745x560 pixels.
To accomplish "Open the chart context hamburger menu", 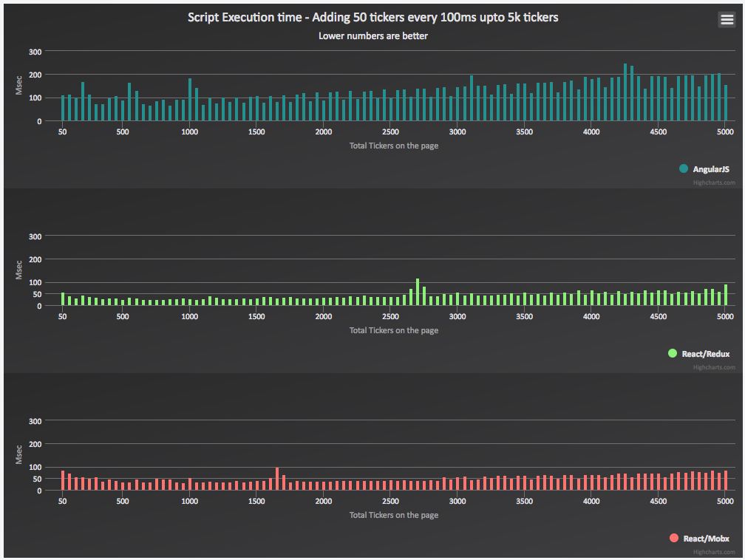I will [727, 19].
